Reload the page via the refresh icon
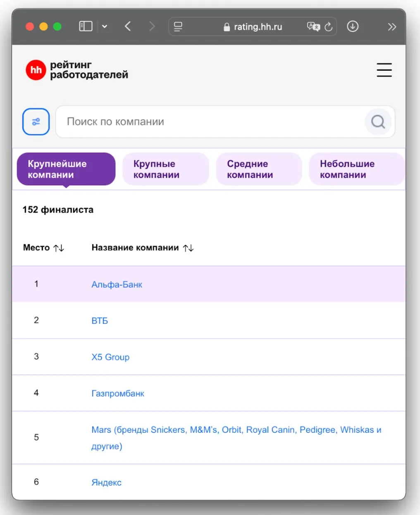The height and width of the screenshot is (515, 420). [x=328, y=26]
